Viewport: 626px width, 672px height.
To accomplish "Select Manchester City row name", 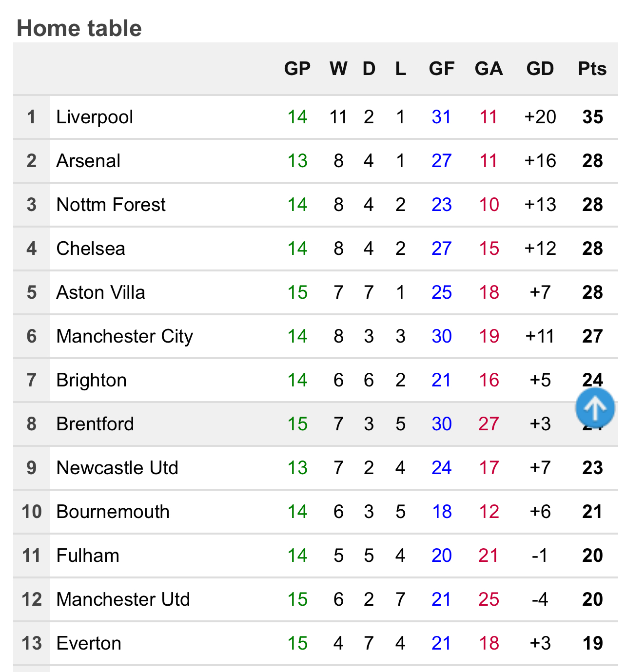I will click(x=125, y=336).
